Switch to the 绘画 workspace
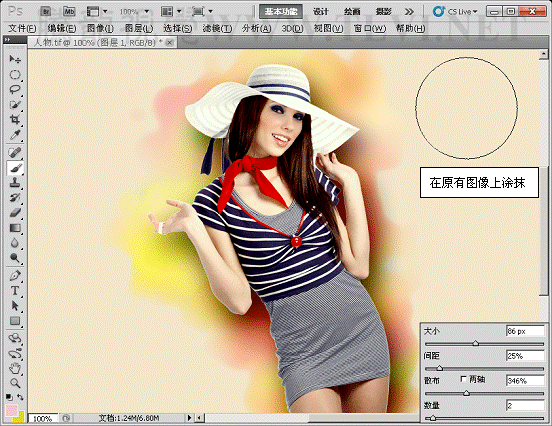The height and width of the screenshot is (426, 552). pyautogui.click(x=352, y=12)
